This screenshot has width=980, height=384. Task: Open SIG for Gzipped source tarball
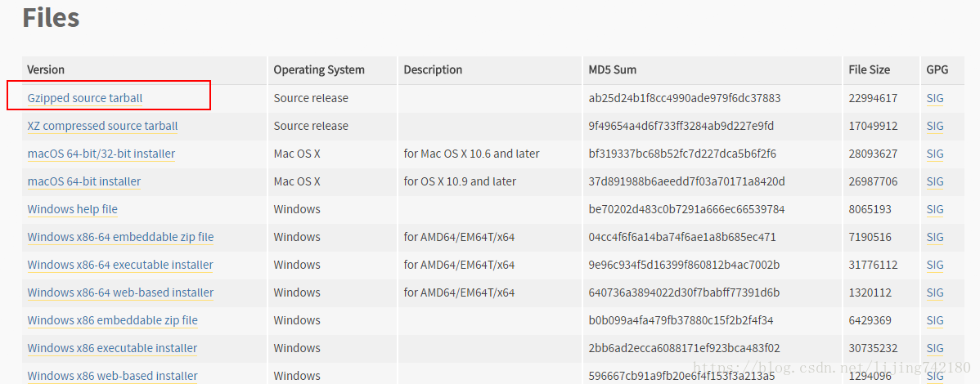coord(935,98)
